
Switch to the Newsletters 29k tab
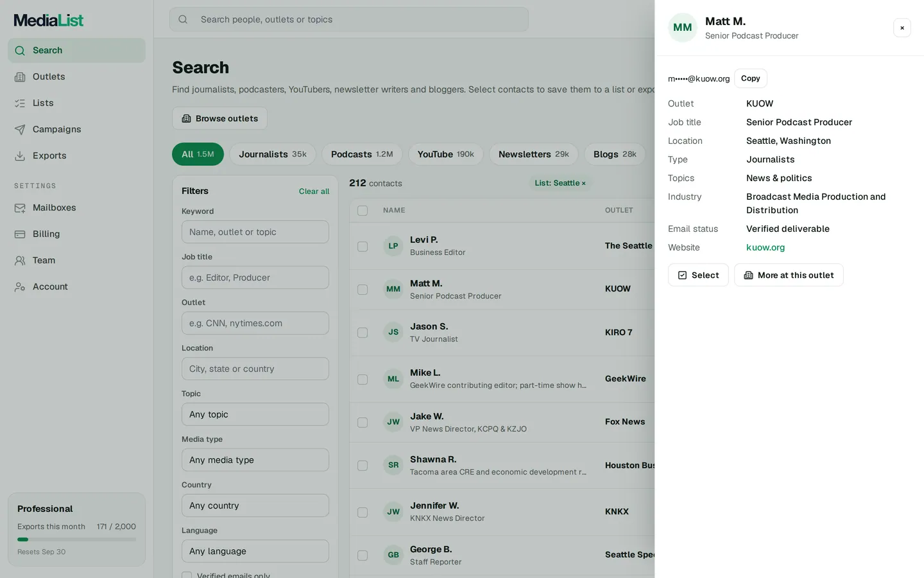[x=534, y=154]
